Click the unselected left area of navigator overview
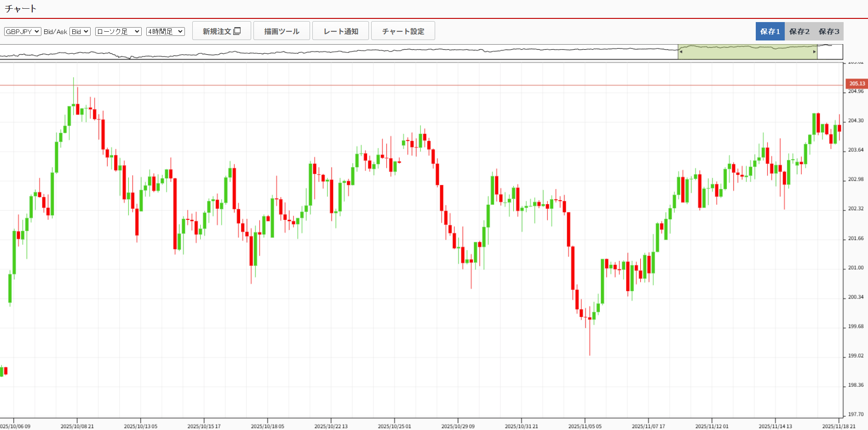Image resolution: width=868 pixels, height=430 pixels. tap(322, 52)
